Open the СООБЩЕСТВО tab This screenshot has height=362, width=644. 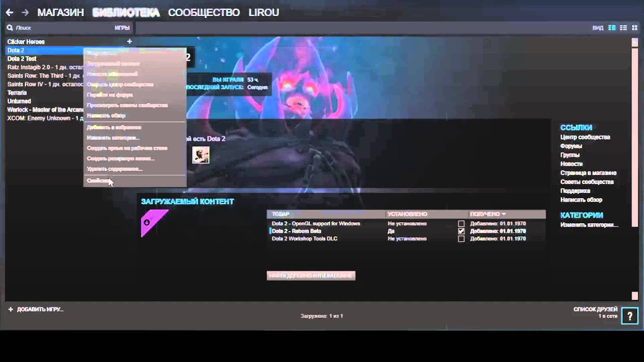pos(204,13)
